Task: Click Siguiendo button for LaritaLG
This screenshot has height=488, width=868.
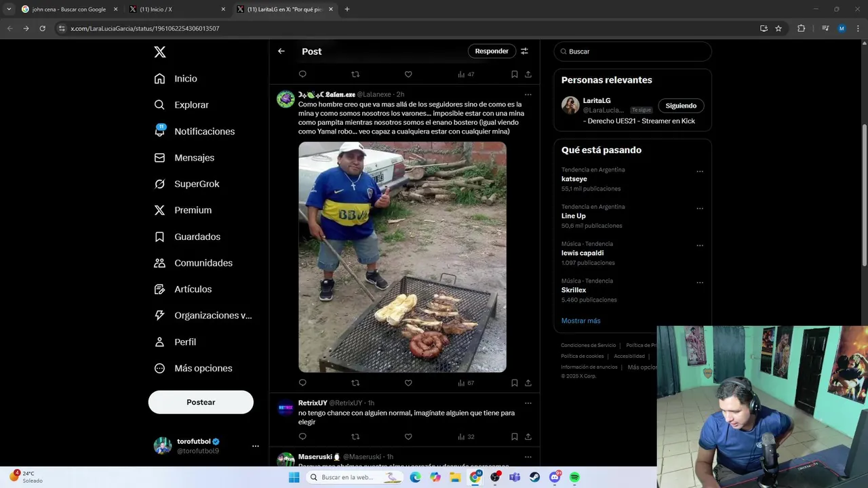Action: pyautogui.click(x=681, y=106)
